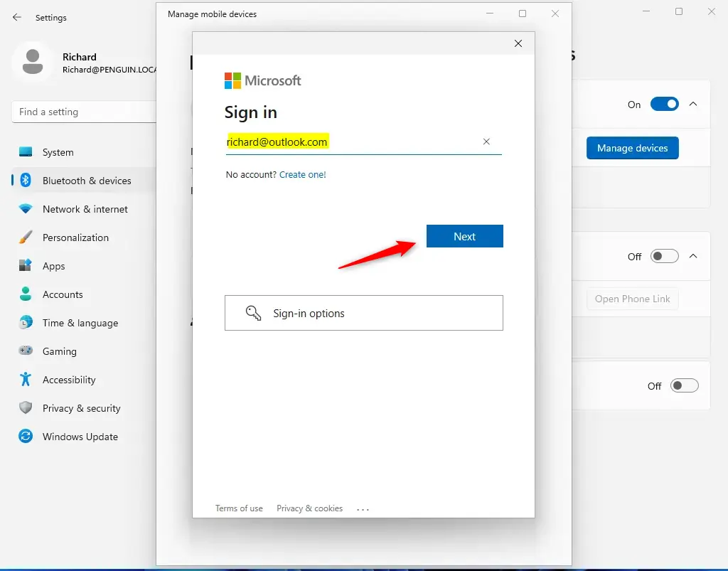Image resolution: width=728 pixels, height=571 pixels.
Task: Click the Create one! link
Action: (303, 174)
